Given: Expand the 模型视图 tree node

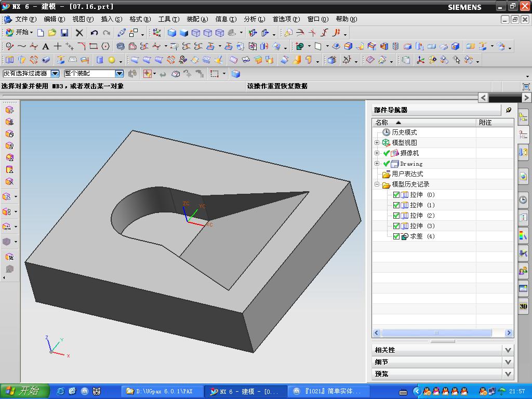Looking at the screenshot, I should pos(377,142).
